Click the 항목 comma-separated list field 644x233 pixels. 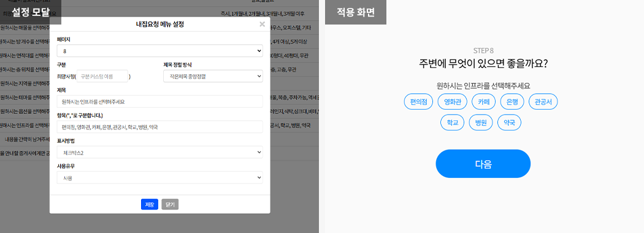[x=159, y=127]
